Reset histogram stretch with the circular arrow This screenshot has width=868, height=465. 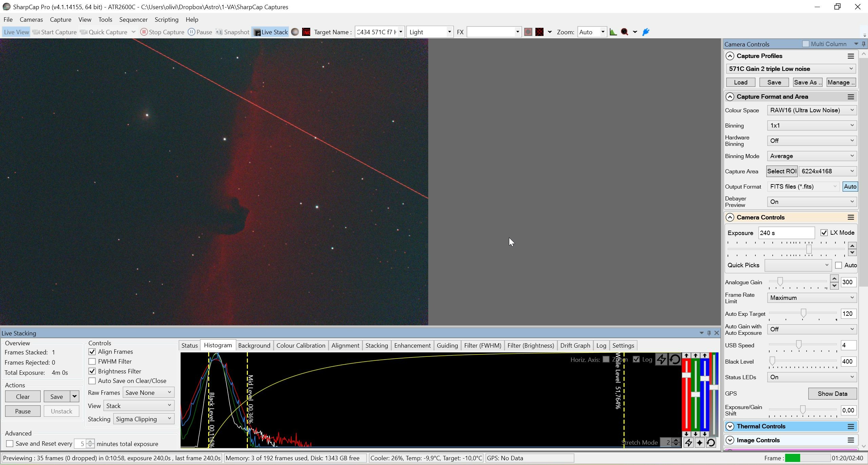(x=675, y=360)
